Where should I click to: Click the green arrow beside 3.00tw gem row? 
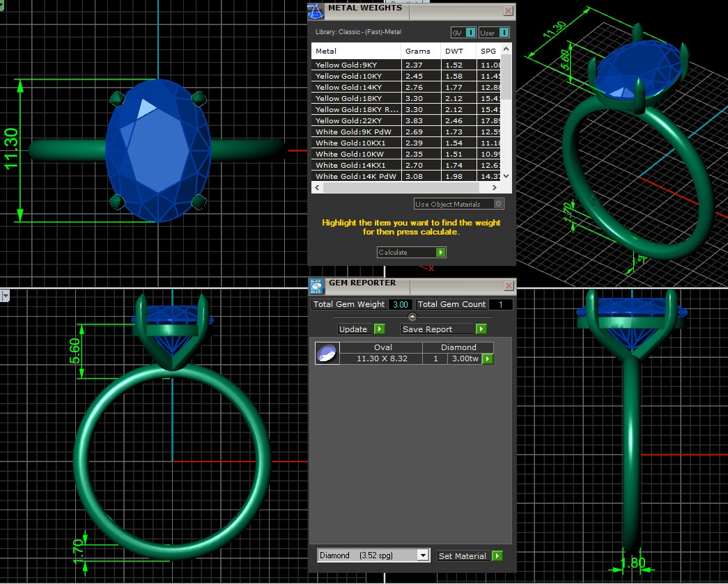pos(488,359)
